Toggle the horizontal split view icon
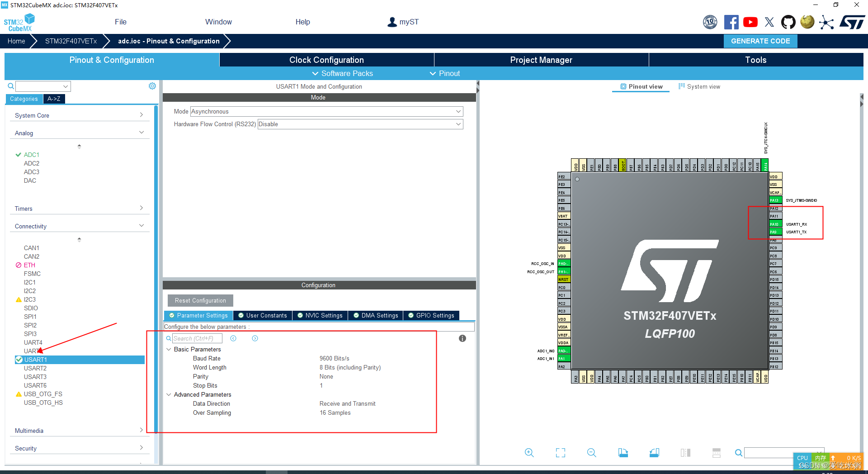Viewport: 868px width, 474px height. click(717, 453)
